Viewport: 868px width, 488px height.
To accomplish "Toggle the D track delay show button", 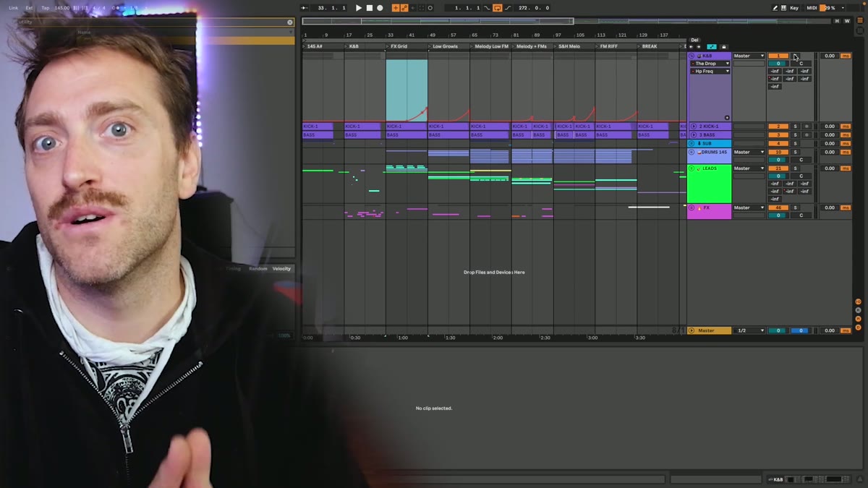I will click(858, 328).
